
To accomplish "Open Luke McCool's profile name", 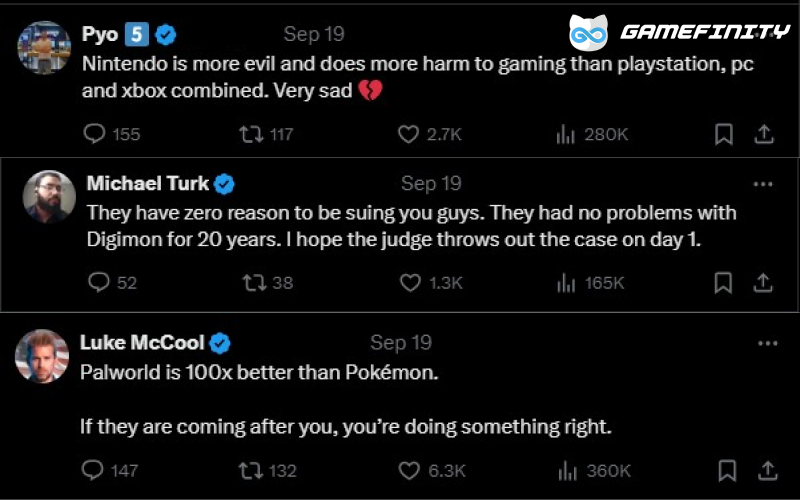I will [x=142, y=343].
